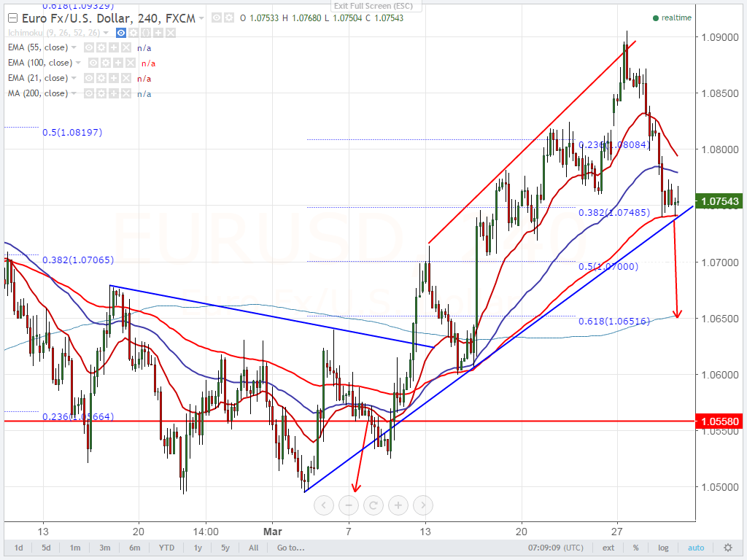Open settings for the main EURUSD series
This screenshot has width=747, height=560.
(x=229, y=18)
